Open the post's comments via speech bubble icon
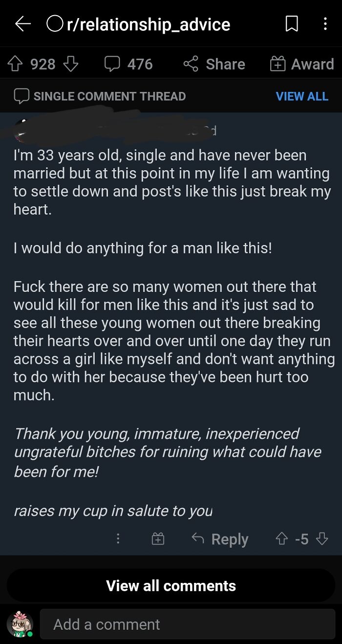Viewport: 342px width, 644px height. 112,64
